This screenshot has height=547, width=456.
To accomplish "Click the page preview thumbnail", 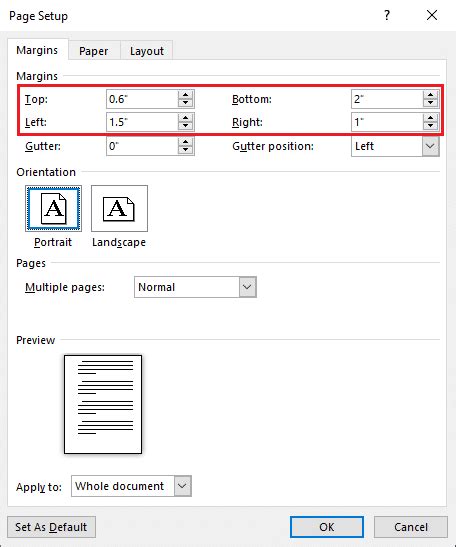I will click(103, 404).
